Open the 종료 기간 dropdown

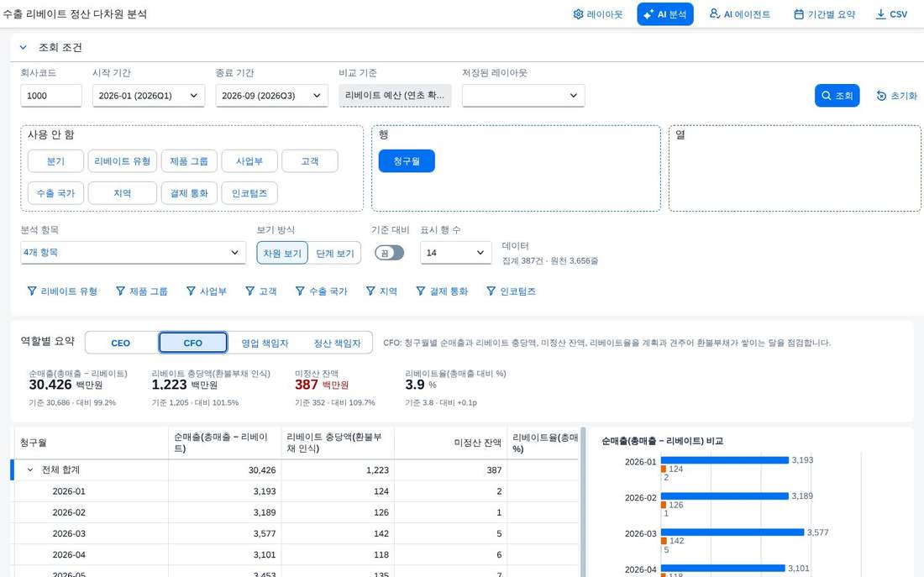[x=271, y=96]
